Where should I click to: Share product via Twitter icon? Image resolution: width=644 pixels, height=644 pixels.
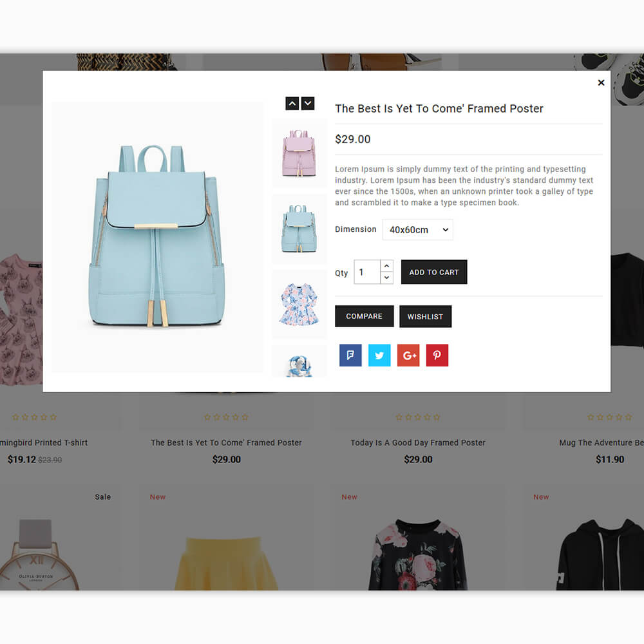[379, 355]
